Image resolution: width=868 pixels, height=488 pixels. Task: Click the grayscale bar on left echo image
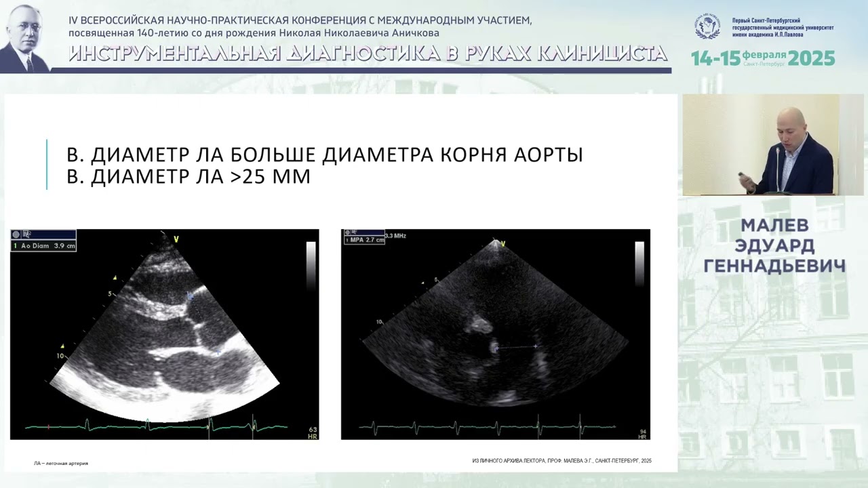click(311, 266)
